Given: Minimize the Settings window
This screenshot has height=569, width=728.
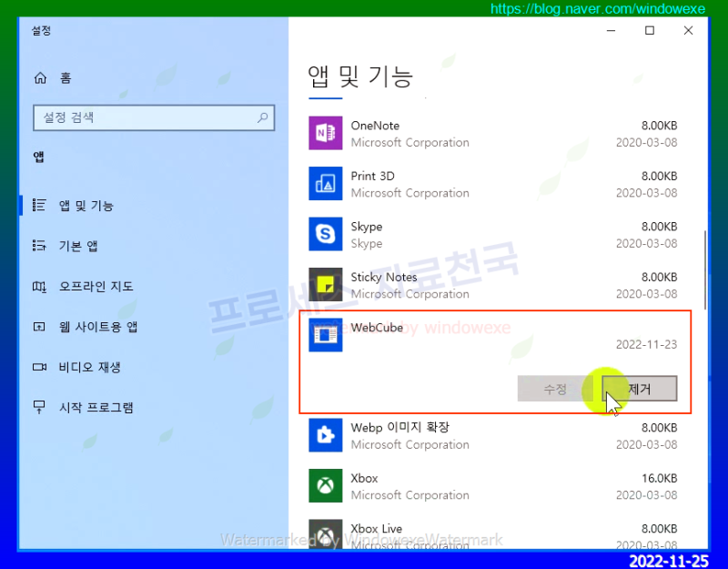Looking at the screenshot, I should point(611,31).
